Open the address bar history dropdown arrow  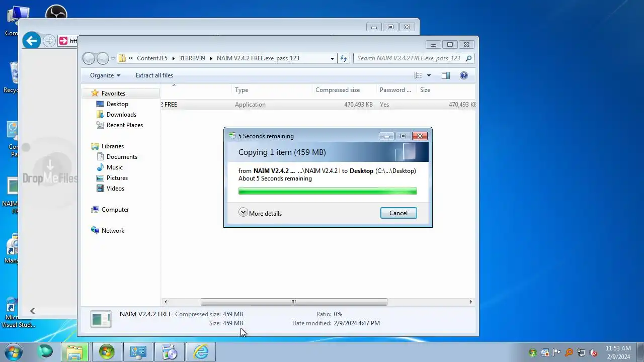(x=332, y=58)
